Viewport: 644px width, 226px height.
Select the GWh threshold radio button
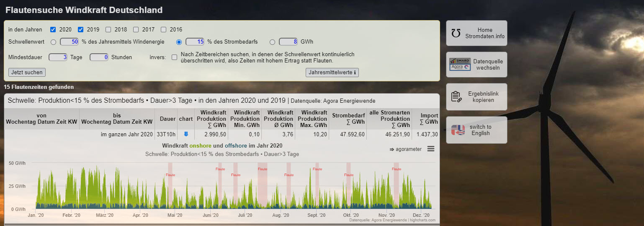click(273, 42)
